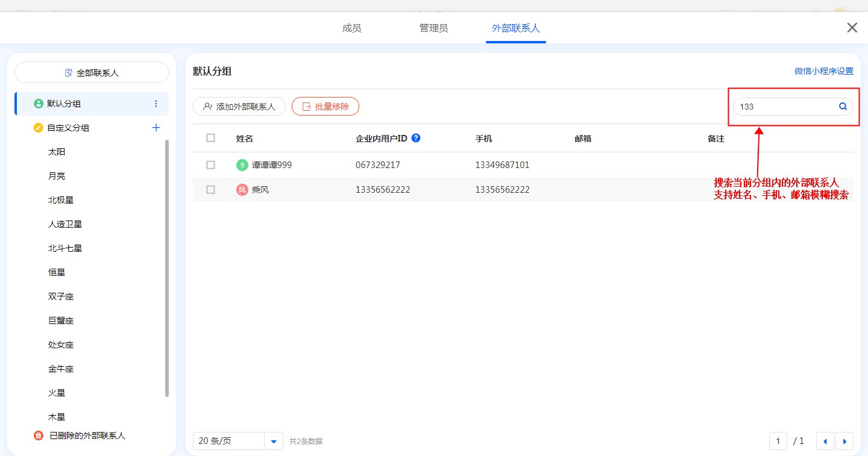Click the 批量移除 button
Screen dimensions: 868x456
(325, 107)
